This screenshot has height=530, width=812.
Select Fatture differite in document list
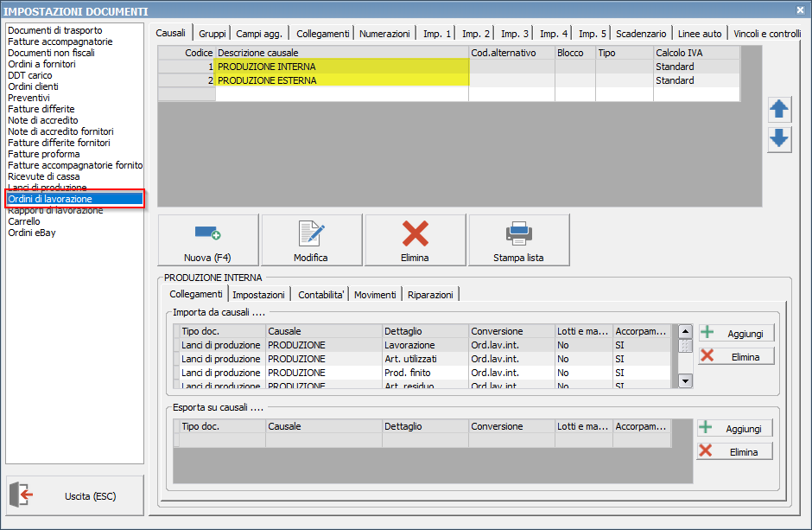[41, 109]
